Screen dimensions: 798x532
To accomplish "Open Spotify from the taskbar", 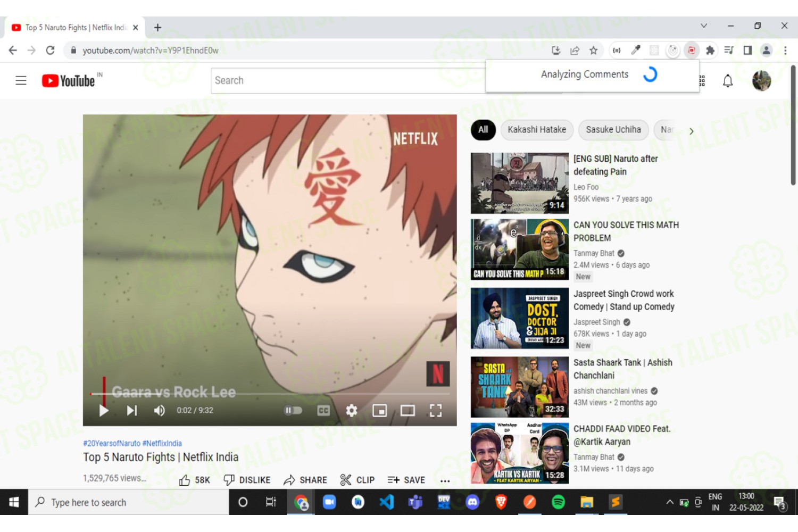I will point(558,502).
